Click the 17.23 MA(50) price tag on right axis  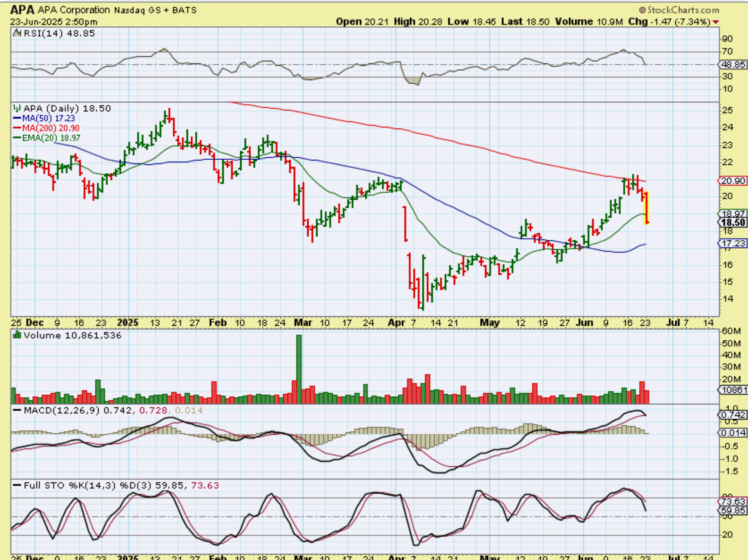(x=733, y=243)
